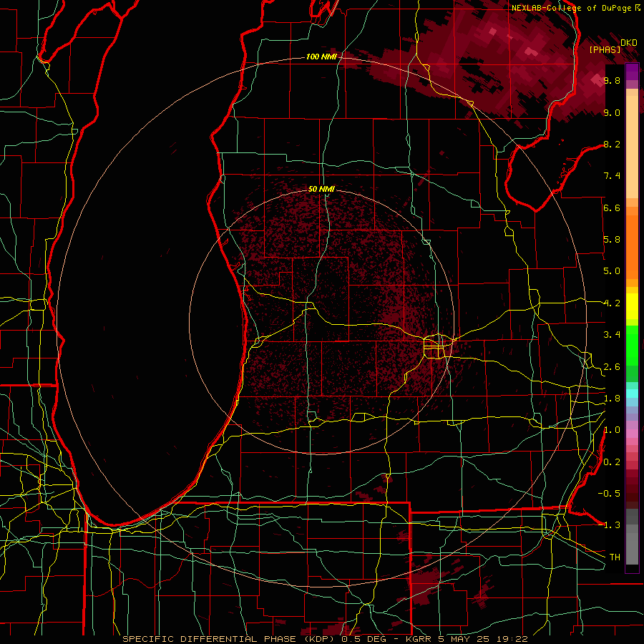Click the 100 NMI range ring label
This screenshot has width=644, height=644.
pyautogui.click(x=321, y=57)
